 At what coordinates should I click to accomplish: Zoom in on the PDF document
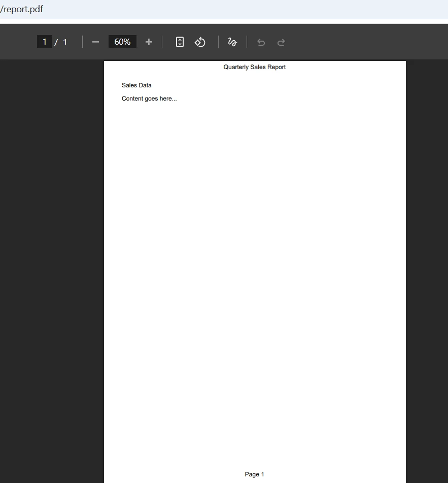point(149,42)
